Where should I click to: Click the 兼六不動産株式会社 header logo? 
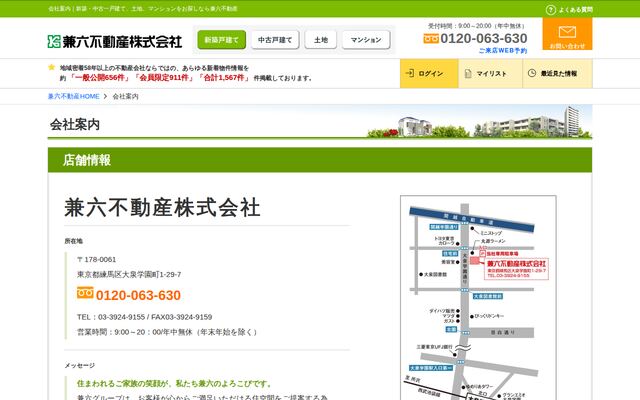pyautogui.click(x=115, y=41)
